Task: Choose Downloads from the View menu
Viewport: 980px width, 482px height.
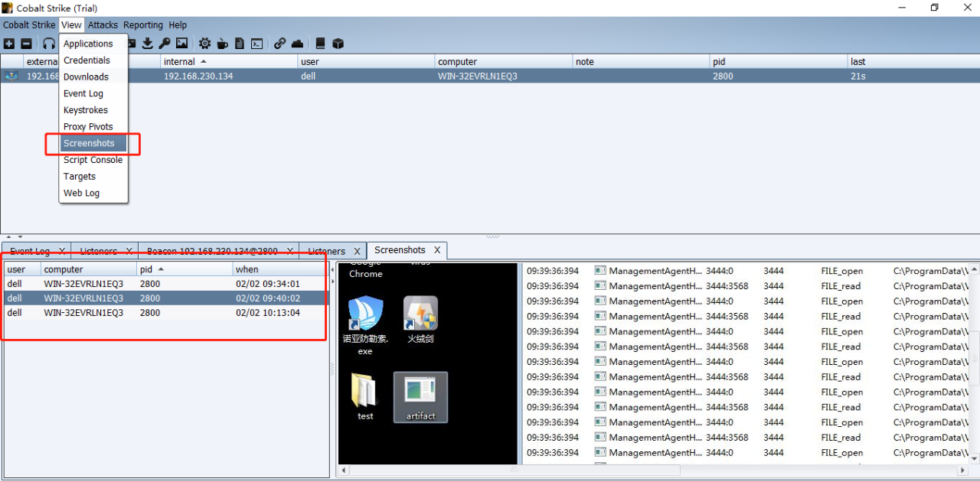Action: (93, 77)
